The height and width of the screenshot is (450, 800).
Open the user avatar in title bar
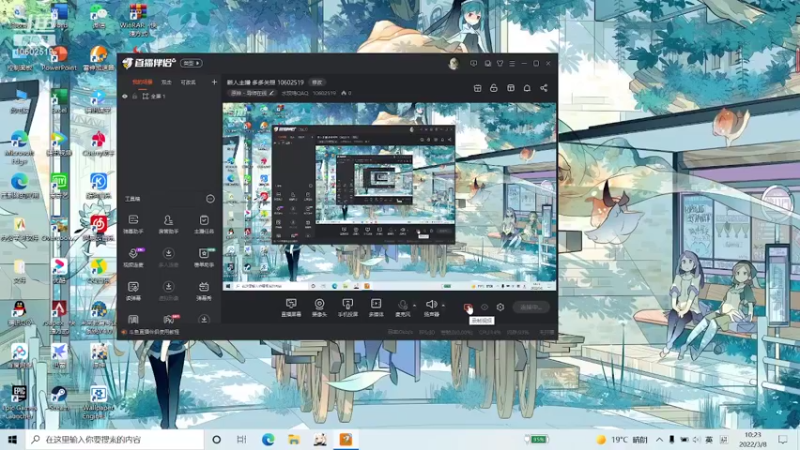click(453, 63)
